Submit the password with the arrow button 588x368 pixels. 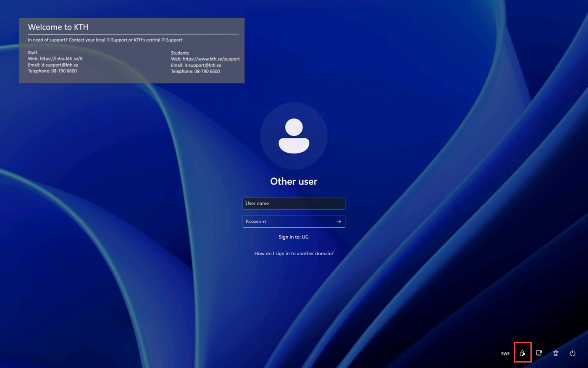coord(339,222)
